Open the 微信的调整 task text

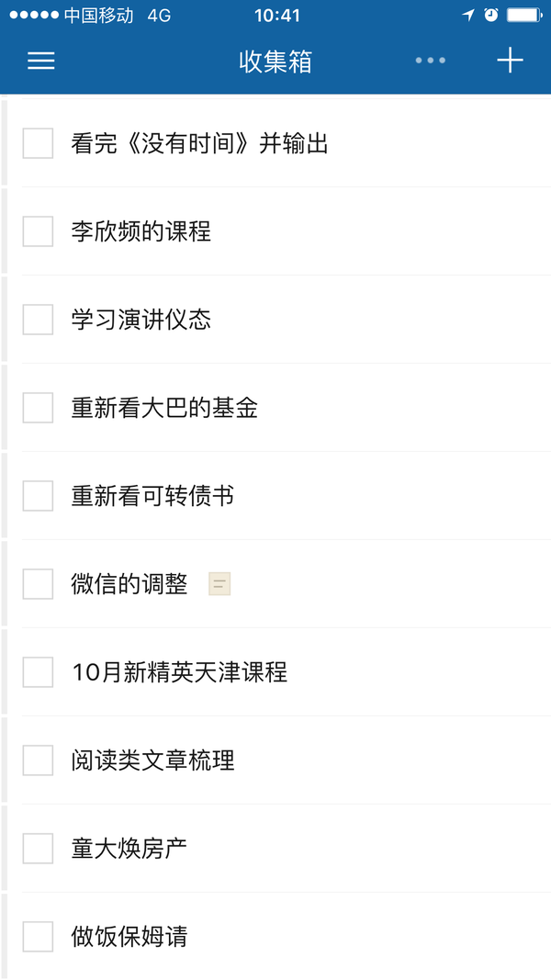[129, 584]
